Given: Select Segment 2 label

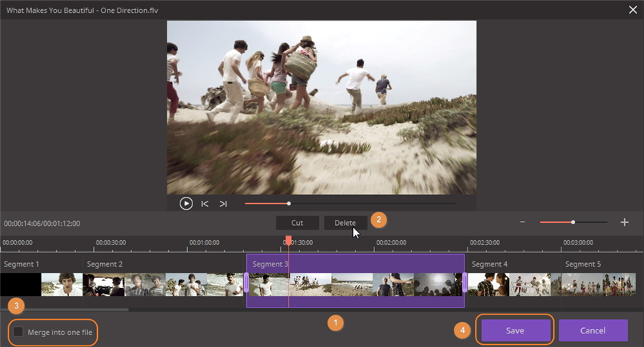Looking at the screenshot, I should [x=105, y=264].
